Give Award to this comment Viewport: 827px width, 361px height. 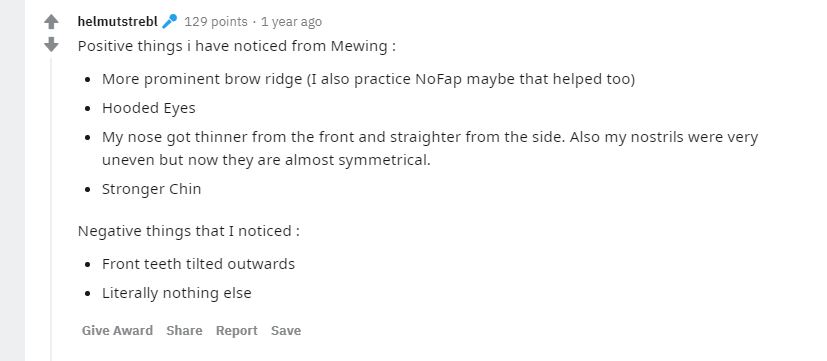coord(117,330)
